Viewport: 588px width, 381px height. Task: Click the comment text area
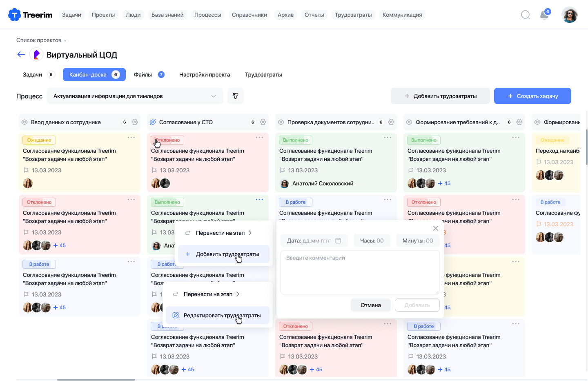pos(360,272)
